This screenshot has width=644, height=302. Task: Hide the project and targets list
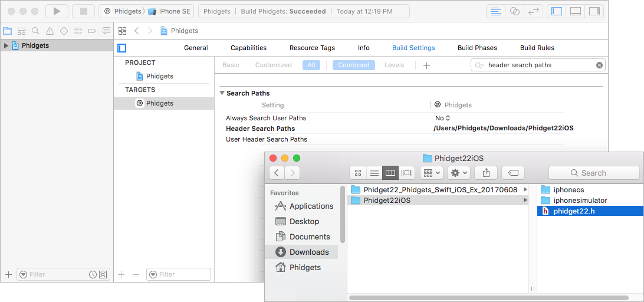tap(121, 48)
